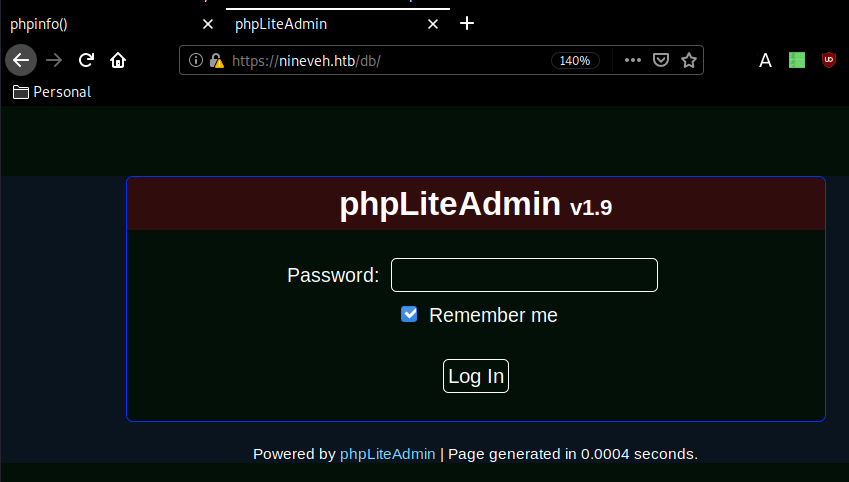This screenshot has height=482, width=849.
Task: Focus the Password input field
Action: click(x=524, y=275)
